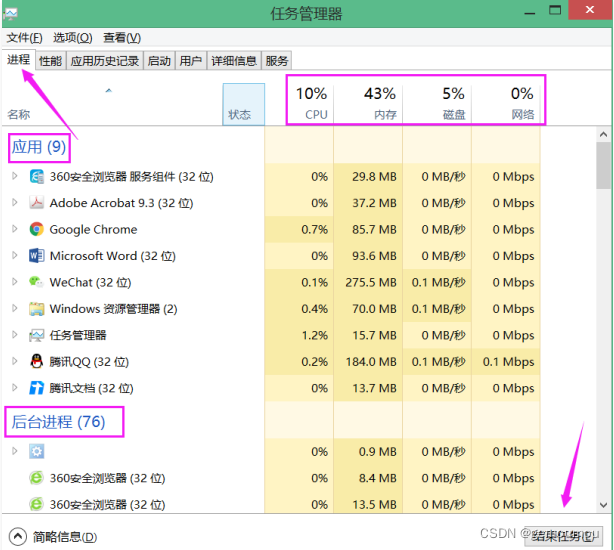Open the 查看(V) menu
The width and height of the screenshot is (614, 550).
(x=122, y=38)
